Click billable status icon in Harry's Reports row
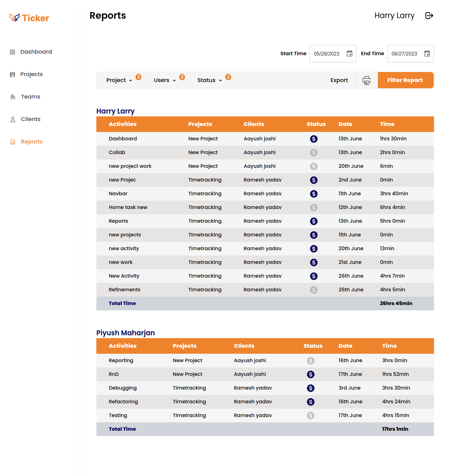Viewport: 449px width, 476px height. [x=314, y=221]
